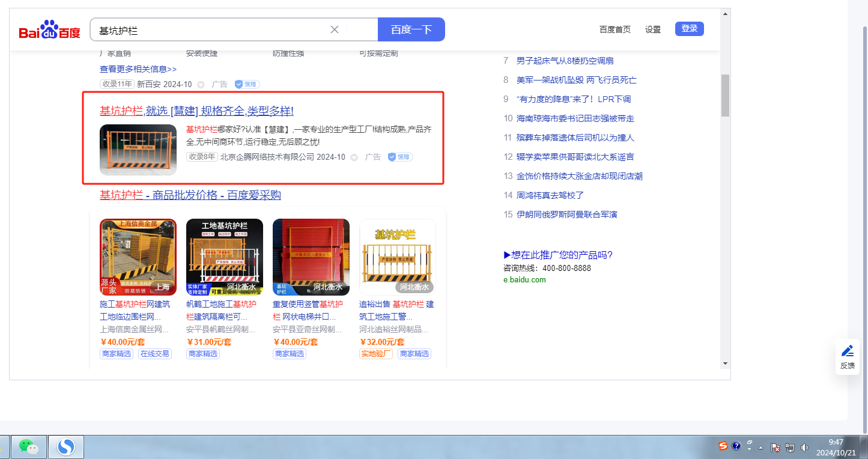Clear the search box with the X icon
This screenshot has width=868, height=459.
[x=335, y=29]
